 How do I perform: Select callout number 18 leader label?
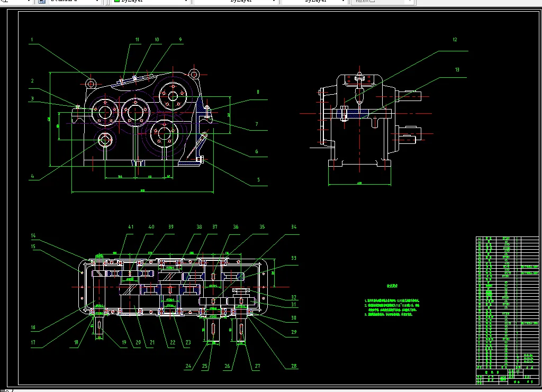76,343
